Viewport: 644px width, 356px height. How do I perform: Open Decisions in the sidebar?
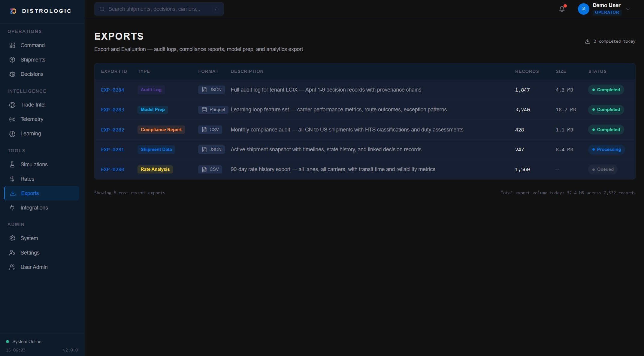pos(42,74)
